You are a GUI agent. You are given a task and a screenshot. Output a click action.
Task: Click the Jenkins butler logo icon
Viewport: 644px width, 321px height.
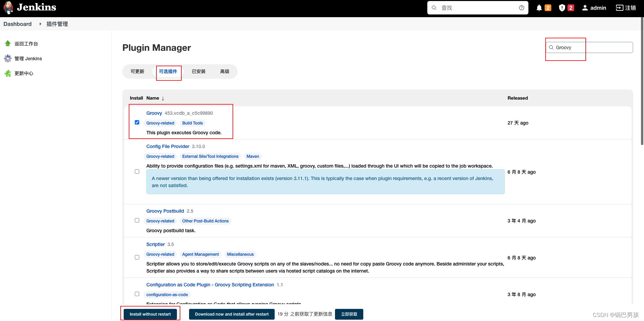[x=8, y=8]
